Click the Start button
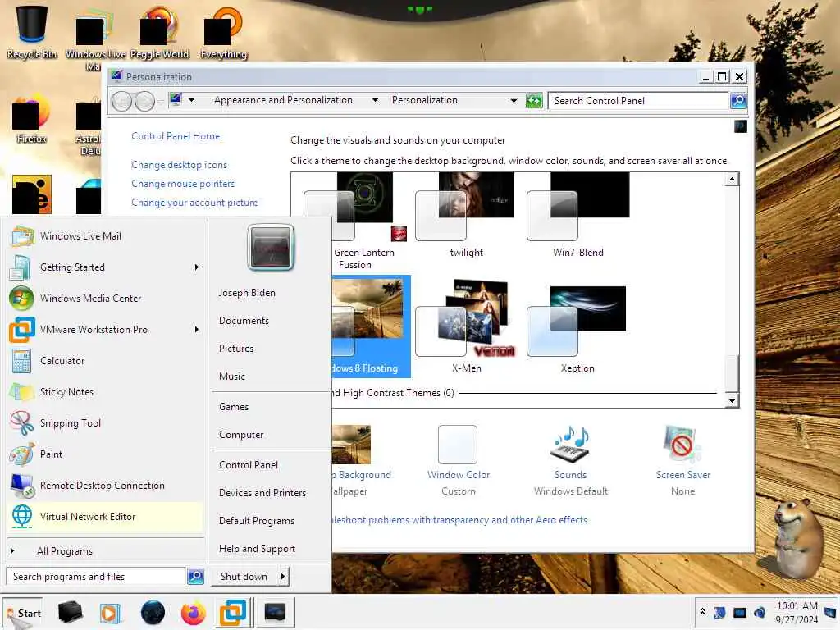Screen dimensions: 840x630 click(22, 614)
